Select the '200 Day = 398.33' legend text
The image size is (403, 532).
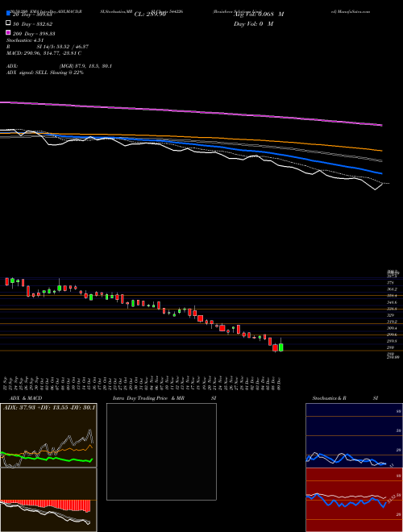click(34, 34)
